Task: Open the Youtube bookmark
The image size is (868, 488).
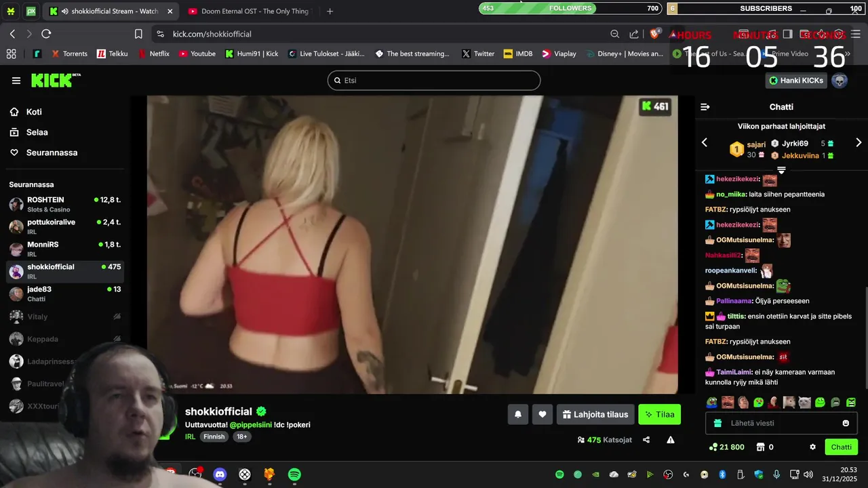Action: [x=197, y=54]
